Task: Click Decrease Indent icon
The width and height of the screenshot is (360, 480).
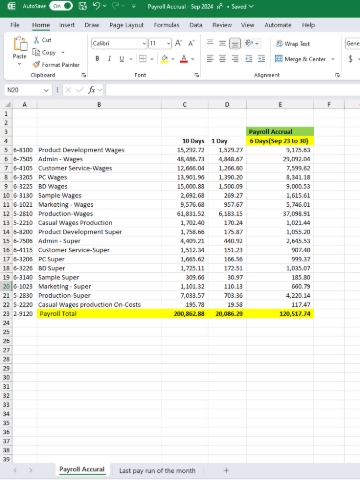Action: 249,59
